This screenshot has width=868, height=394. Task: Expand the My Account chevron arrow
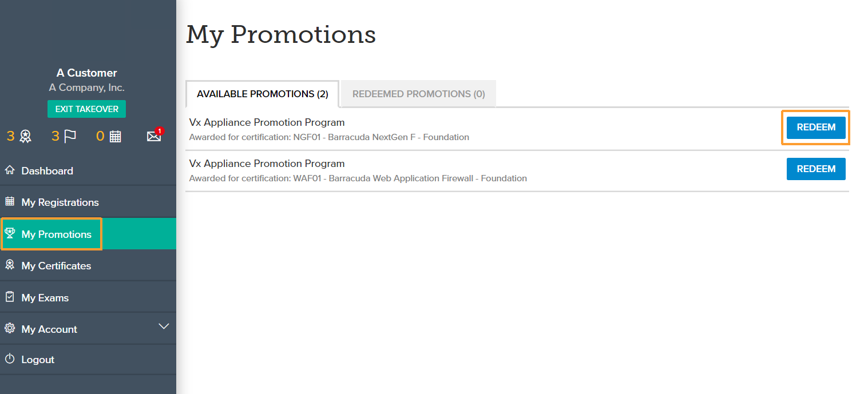click(x=164, y=327)
